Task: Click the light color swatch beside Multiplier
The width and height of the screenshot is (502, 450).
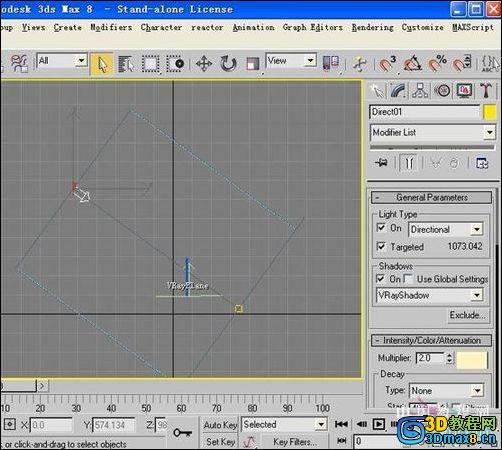Action: point(472,360)
